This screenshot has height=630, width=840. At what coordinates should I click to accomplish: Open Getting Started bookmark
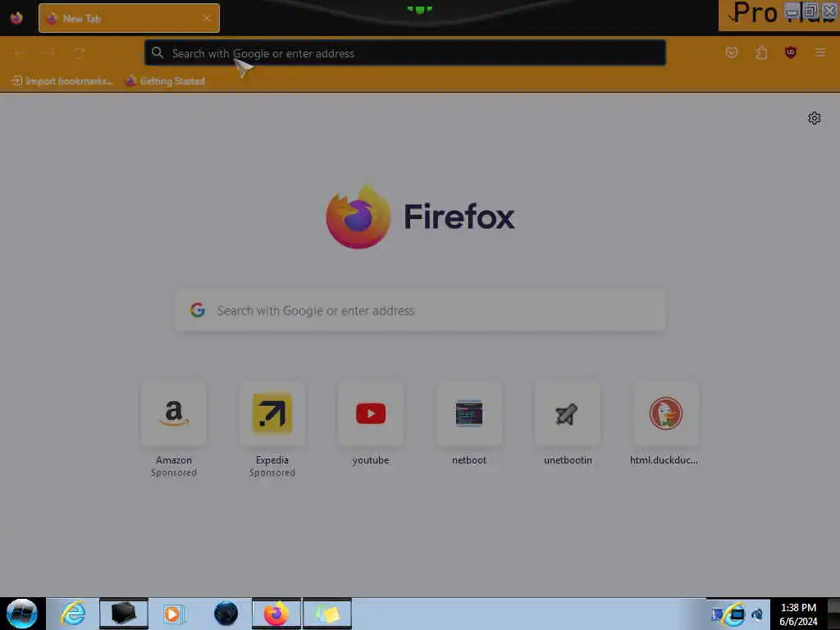(165, 81)
